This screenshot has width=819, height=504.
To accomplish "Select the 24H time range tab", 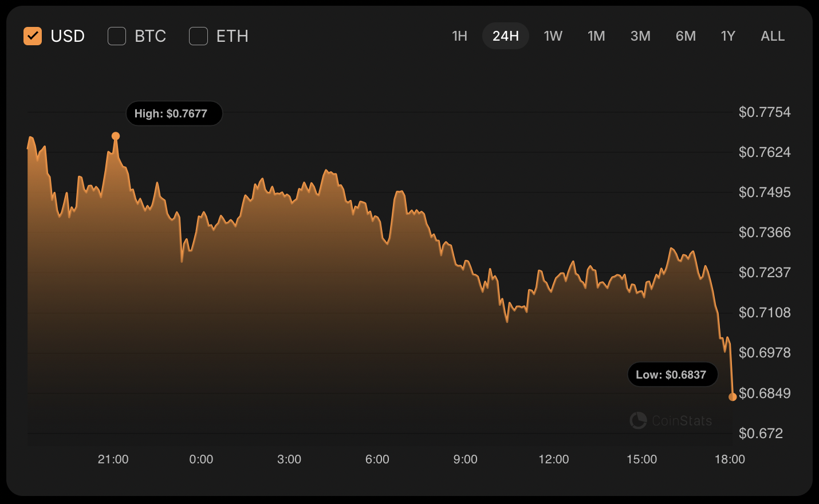I will coord(505,36).
